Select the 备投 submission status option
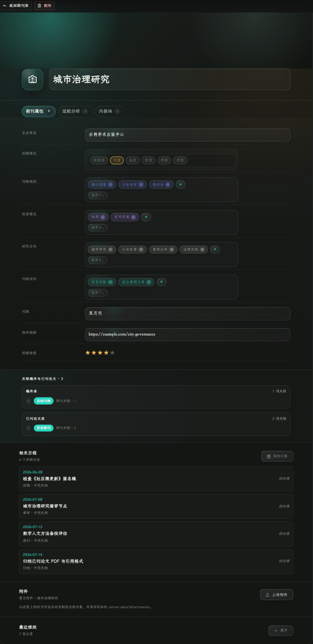The width and height of the screenshot is (313, 644). point(133,160)
